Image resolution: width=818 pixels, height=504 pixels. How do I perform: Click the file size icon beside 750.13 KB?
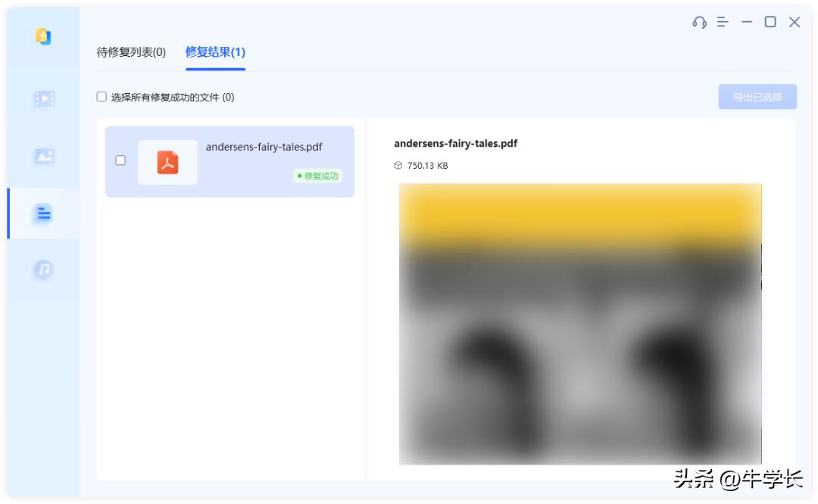pyautogui.click(x=397, y=166)
